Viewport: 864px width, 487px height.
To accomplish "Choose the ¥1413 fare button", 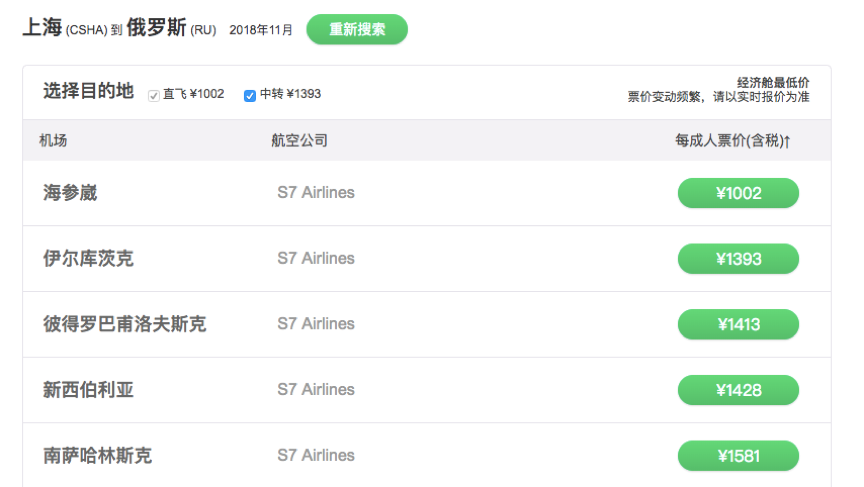I will 738,324.
